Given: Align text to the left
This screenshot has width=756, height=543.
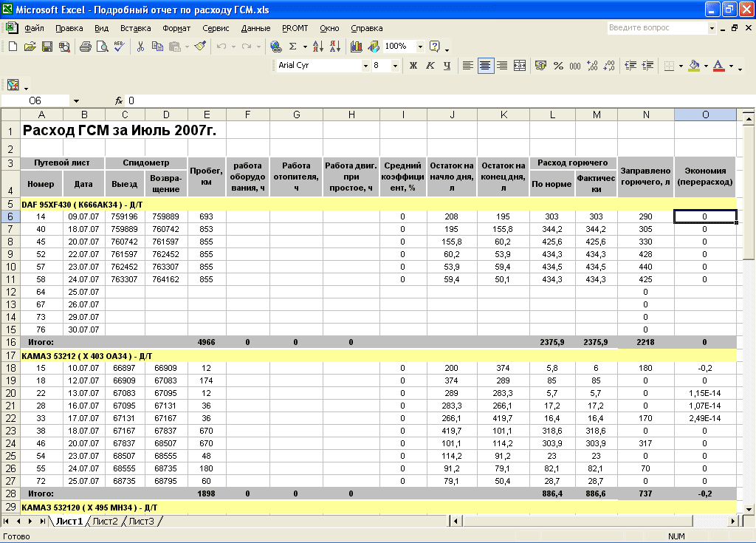Looking at the screenshot, I should [467, 66].
